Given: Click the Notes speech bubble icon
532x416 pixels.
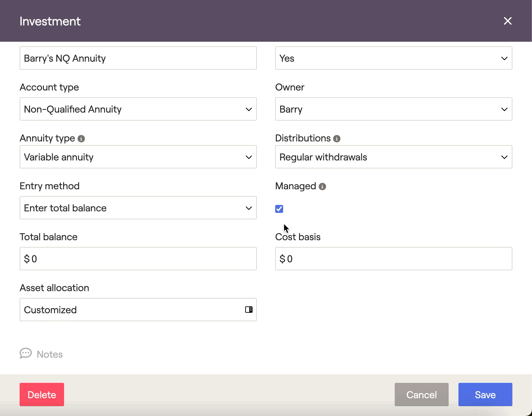Looking at the screenshot, I should (x=26, y=353).
